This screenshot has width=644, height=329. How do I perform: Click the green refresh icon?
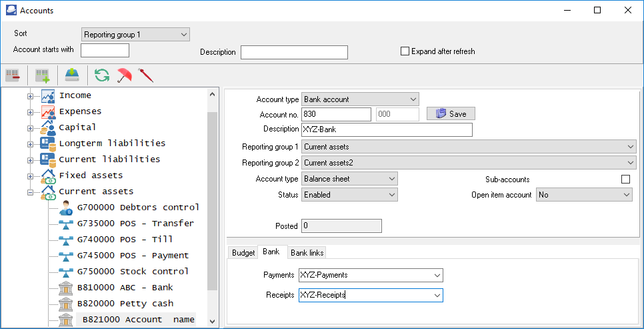[102, 75]
